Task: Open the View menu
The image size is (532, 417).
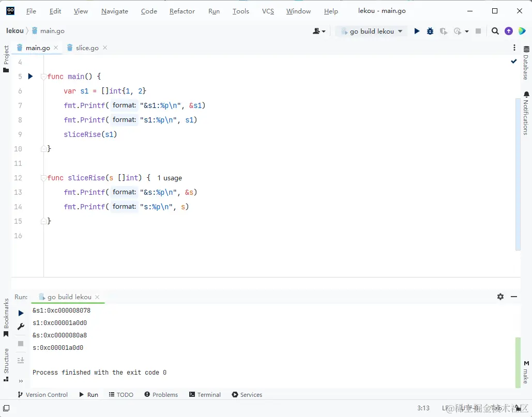Action: pyautogui.click(x=81, y=11)
